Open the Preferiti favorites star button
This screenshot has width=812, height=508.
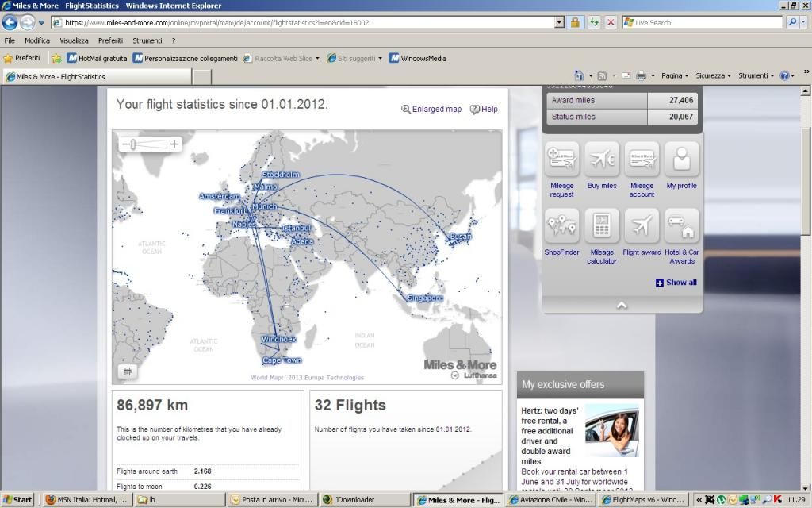tap(21, 58)
